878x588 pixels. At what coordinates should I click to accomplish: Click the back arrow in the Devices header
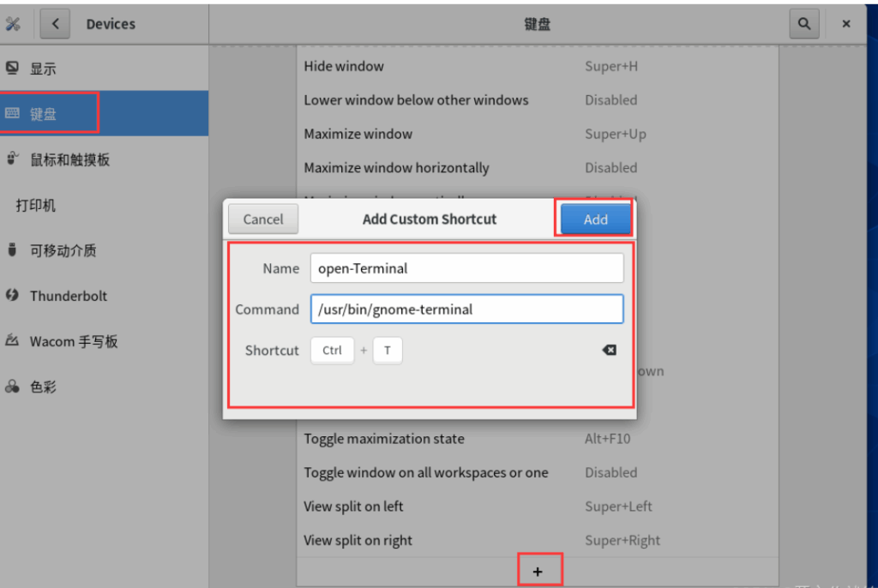coord(56,24)
